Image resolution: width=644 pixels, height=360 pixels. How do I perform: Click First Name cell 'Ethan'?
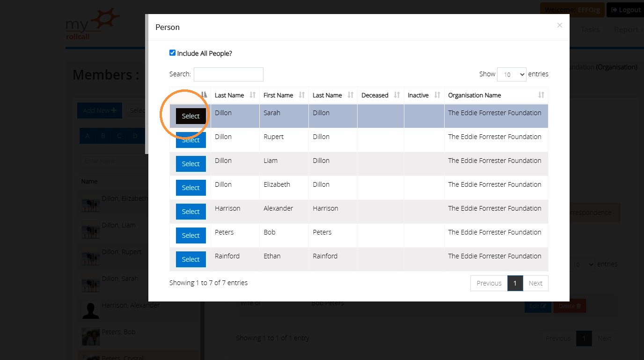272,256
